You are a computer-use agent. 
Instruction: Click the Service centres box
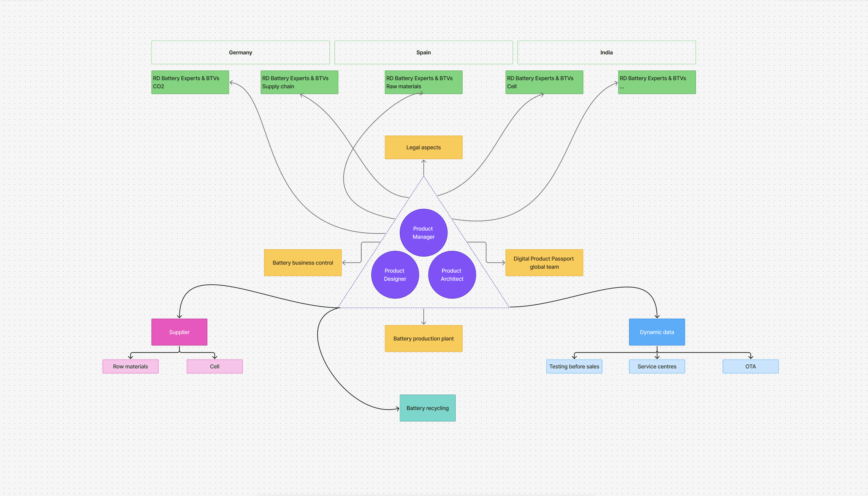(x=657, y=367)
